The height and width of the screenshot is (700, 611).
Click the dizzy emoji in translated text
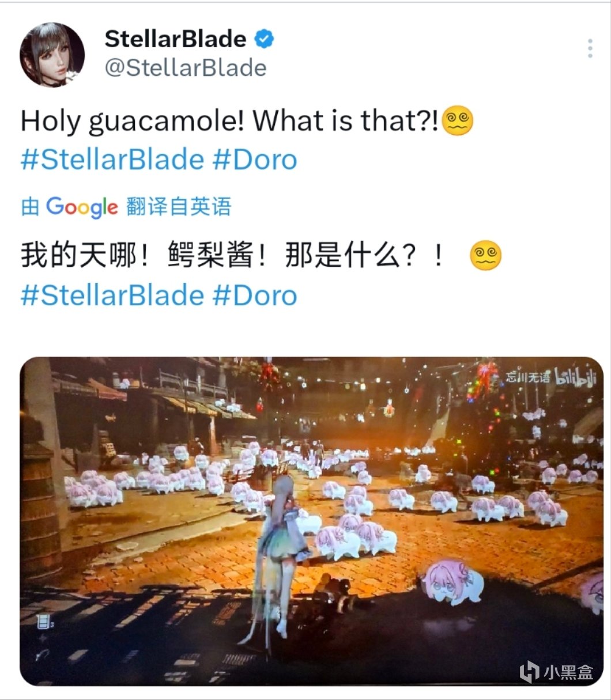(x=486, y=256)
